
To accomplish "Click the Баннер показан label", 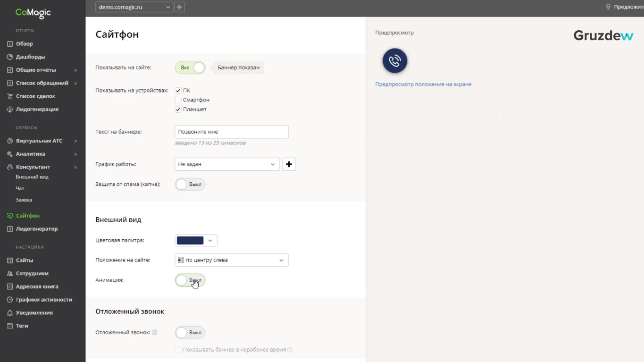I will coord(238,68).
